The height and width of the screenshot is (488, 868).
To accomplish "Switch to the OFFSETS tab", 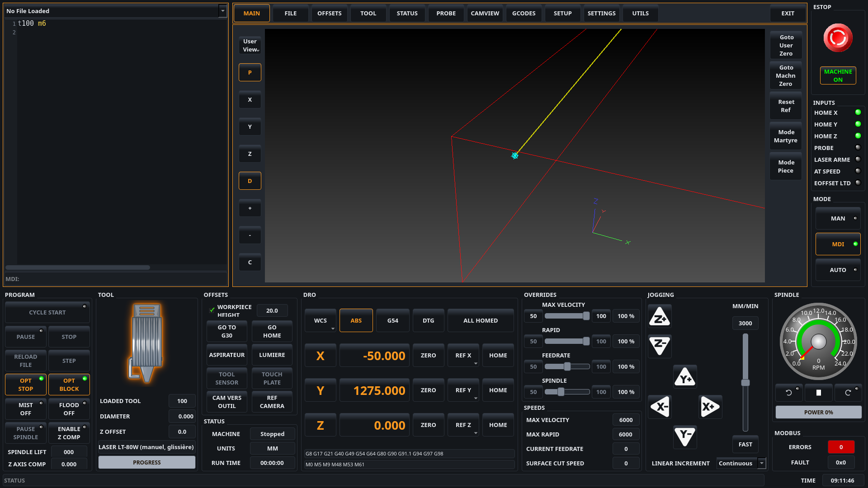I will click(329, 14).
